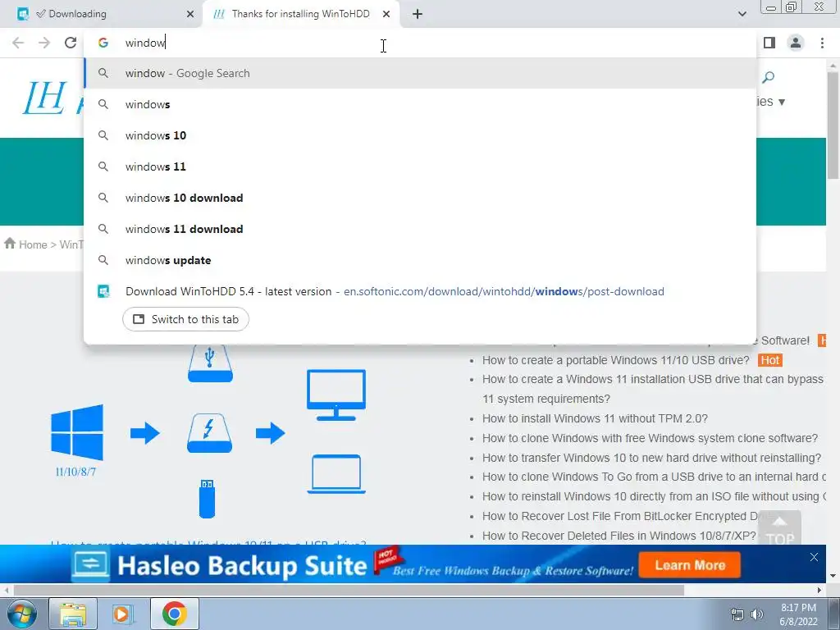Image resolution: width=840 pixels, height=630 pixels.
Task: Click the network tray icon
Action: tap(737, 614)
